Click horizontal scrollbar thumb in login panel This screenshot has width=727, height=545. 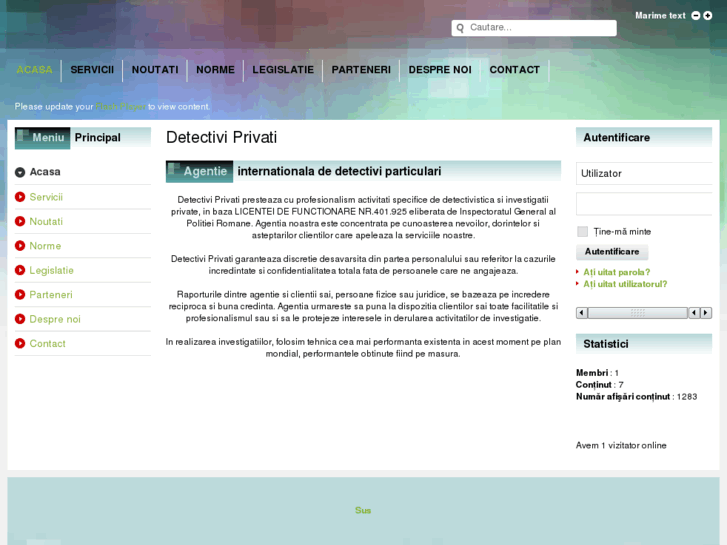638,313
